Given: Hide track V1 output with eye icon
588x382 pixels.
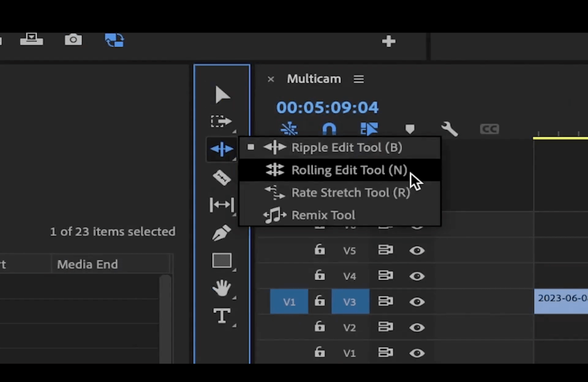Looking at the screenshot, I should (417, 353).
